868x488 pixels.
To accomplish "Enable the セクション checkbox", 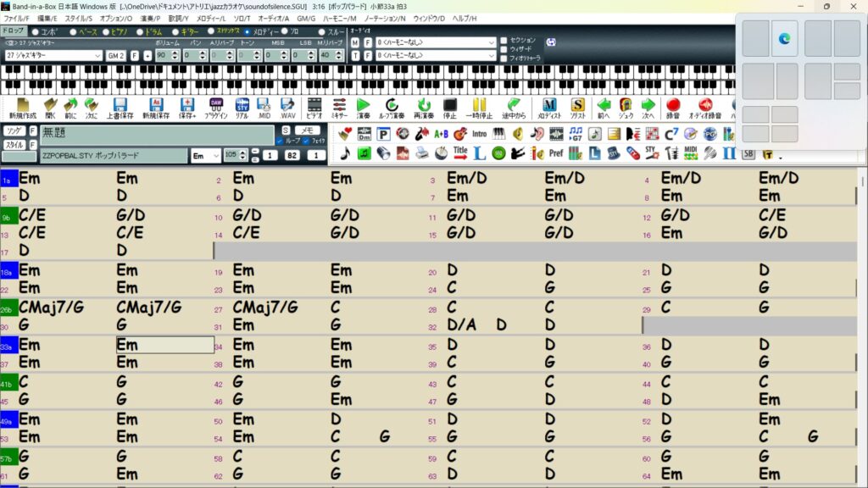I will click(504, 40).
